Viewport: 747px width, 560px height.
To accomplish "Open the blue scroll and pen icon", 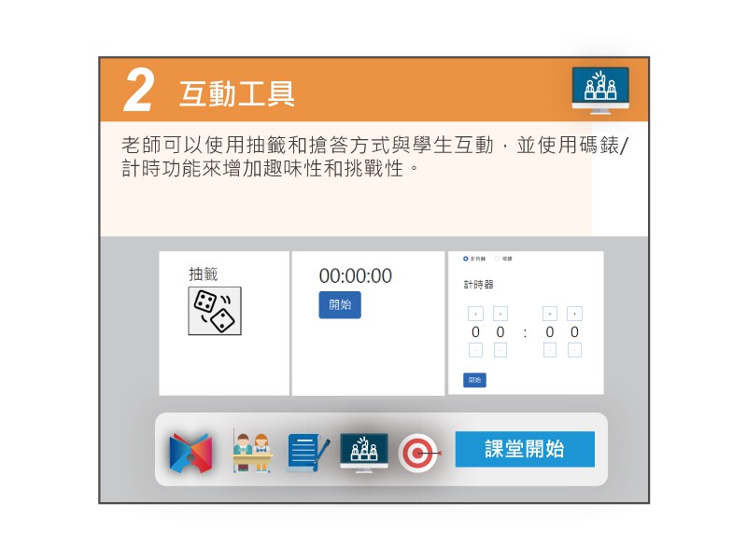I will point(307,452).
